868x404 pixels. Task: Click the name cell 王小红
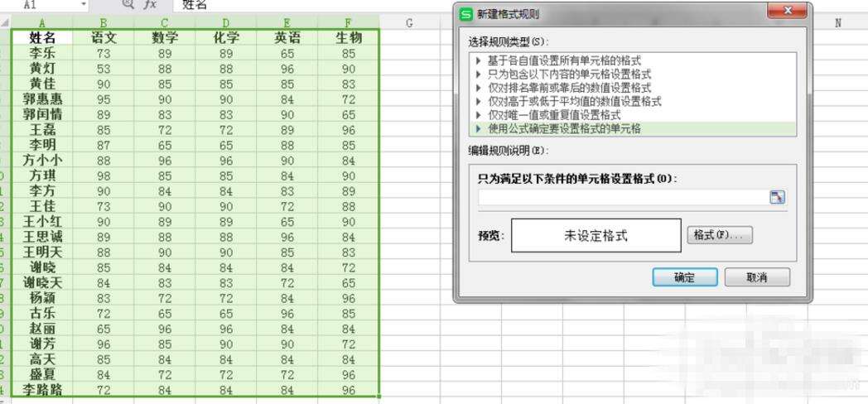pos(42,222)
